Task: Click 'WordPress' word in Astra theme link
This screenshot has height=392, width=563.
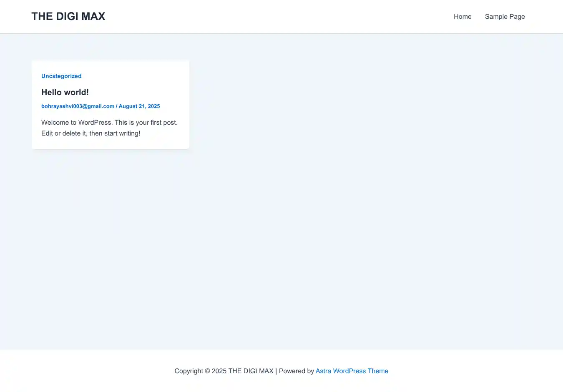Action: pyautogui.click(x=349, y=371)
